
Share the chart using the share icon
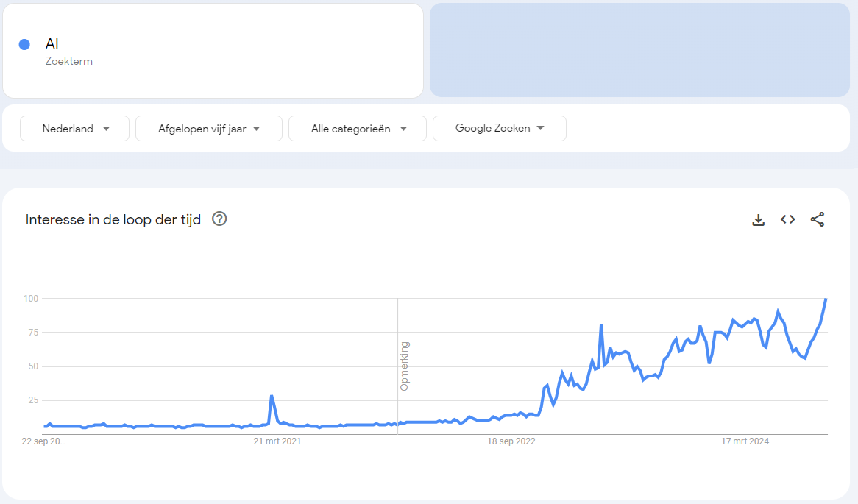point(818,219)
